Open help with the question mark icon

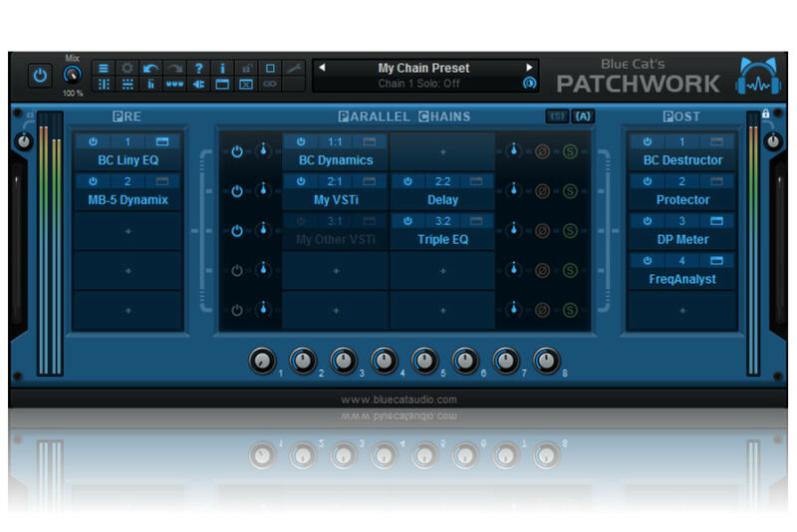(198, 68)
